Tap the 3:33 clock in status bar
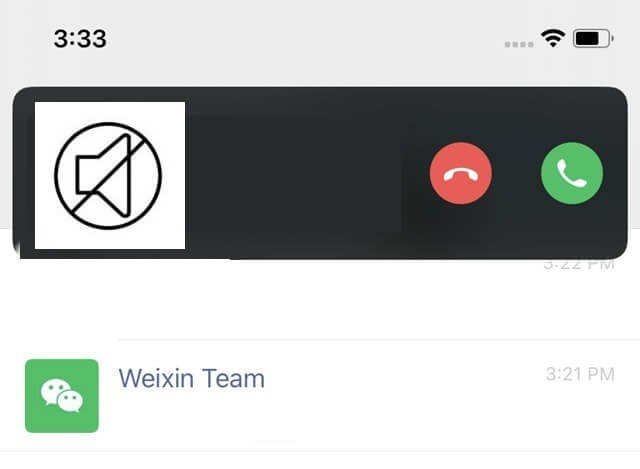Screen dimensions: 640x469 80,39
